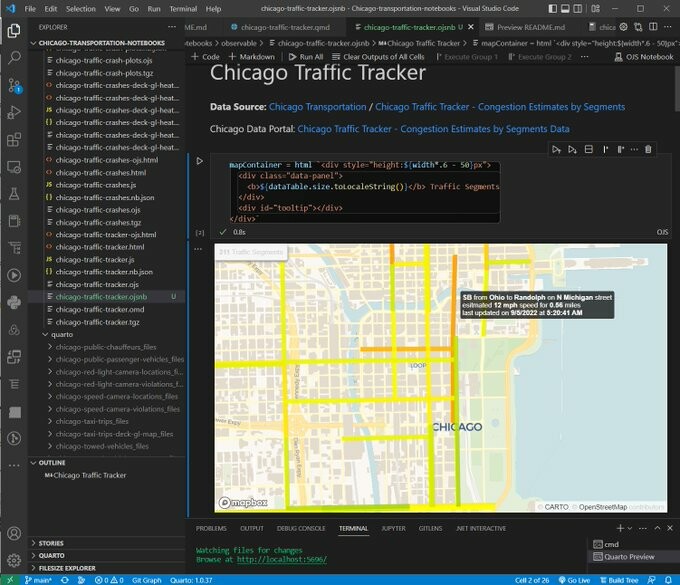Open the Search view in activity bar
This screenshot has width=680, height=585.
(14, 58)
